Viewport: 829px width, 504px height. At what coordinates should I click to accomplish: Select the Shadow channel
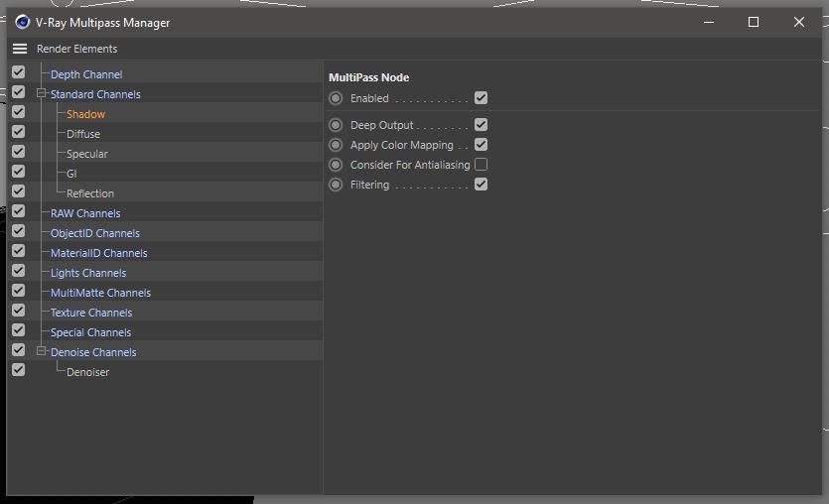click(x=85, y=114)
